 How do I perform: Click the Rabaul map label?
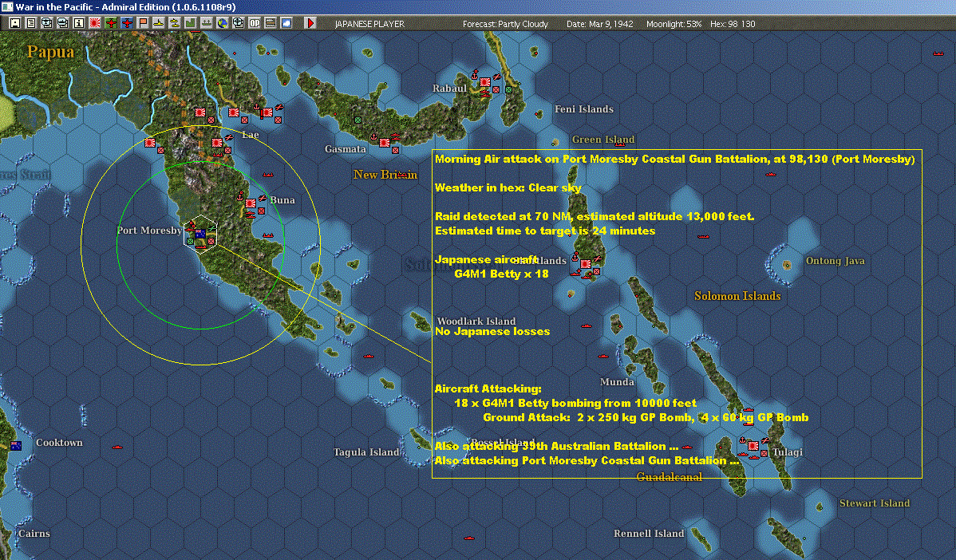tap(449, 89)
